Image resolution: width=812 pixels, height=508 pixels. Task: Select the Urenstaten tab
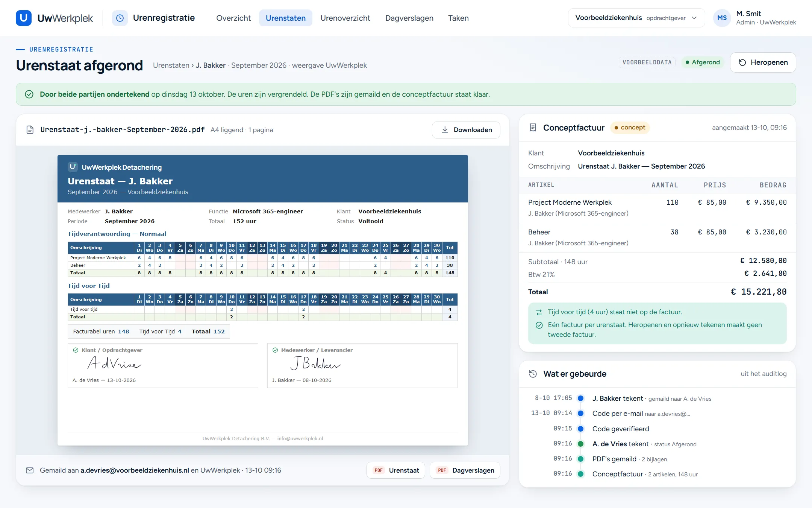286,18
